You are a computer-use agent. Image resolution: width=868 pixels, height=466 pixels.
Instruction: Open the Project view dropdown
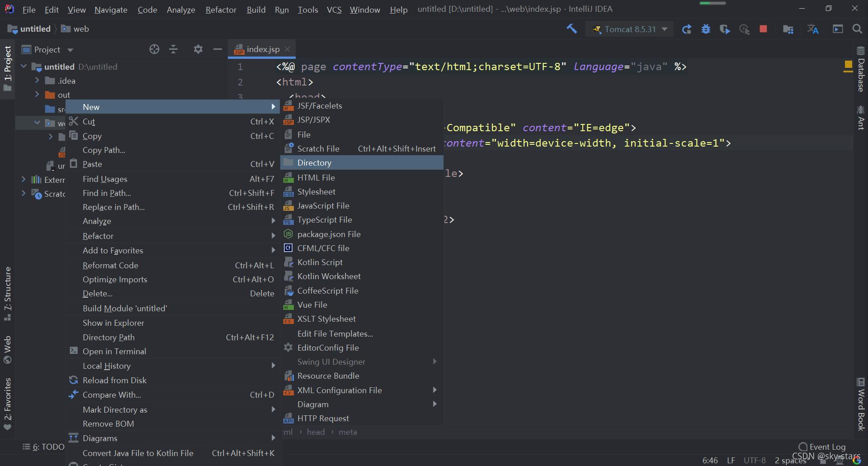[47, 49]
